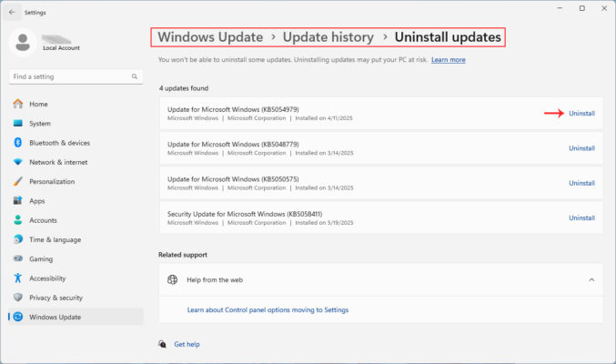Click the Windows Update sync icon
The image size is (616, 364).
coord(17,317)
